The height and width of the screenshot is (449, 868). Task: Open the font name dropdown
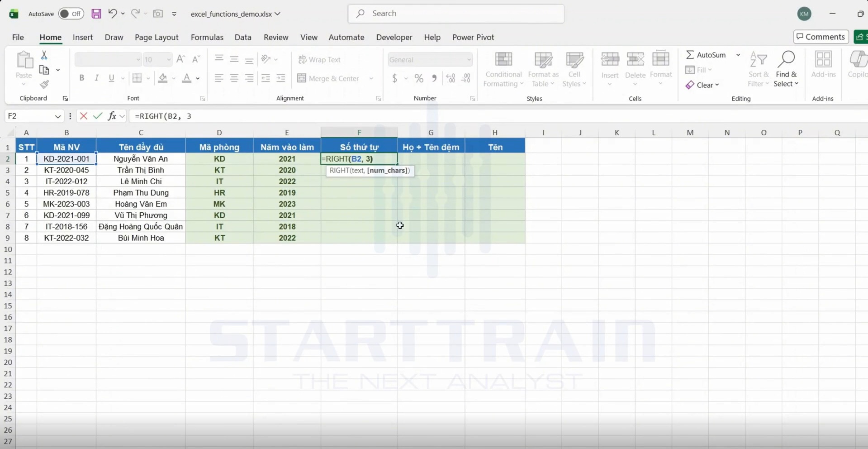click(138, 59)
